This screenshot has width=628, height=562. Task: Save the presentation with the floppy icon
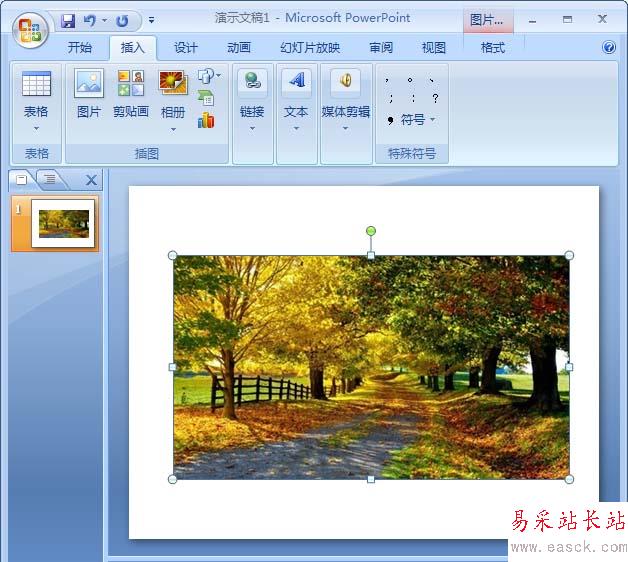pos(68,20)
